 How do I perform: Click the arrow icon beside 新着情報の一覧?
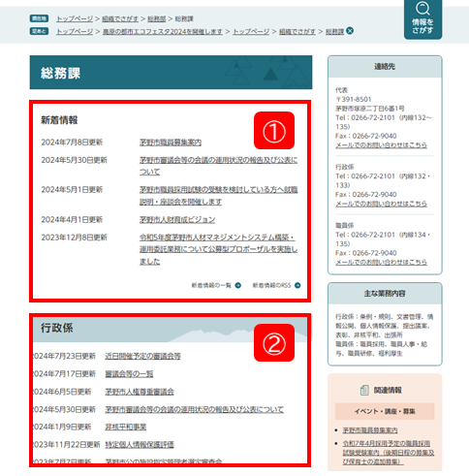pos(238,285)
